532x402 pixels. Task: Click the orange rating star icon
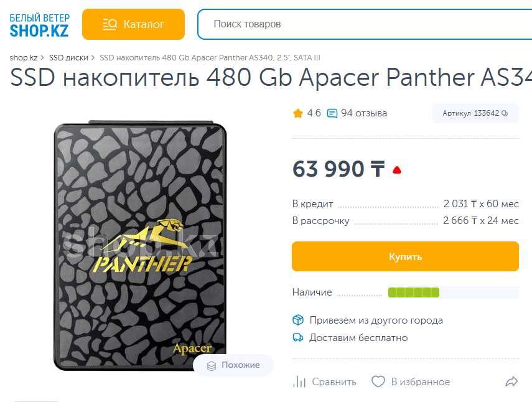click(x=297, y=113)
